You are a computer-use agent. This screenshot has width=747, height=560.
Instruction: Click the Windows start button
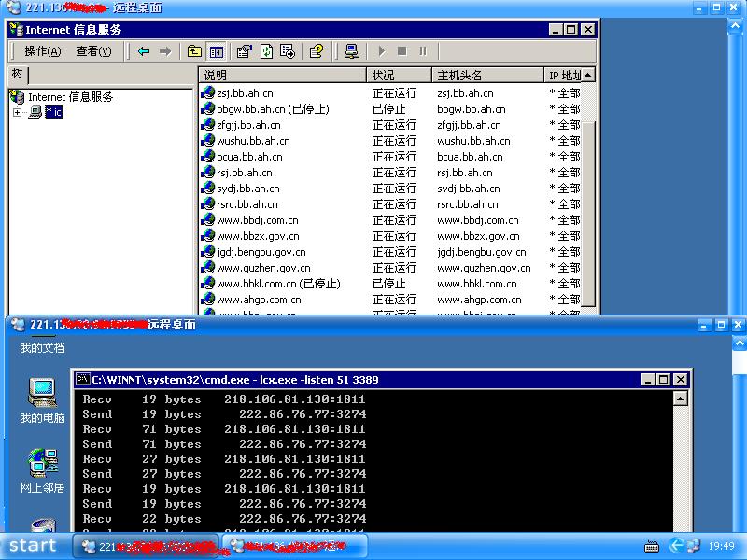point(35,546)
